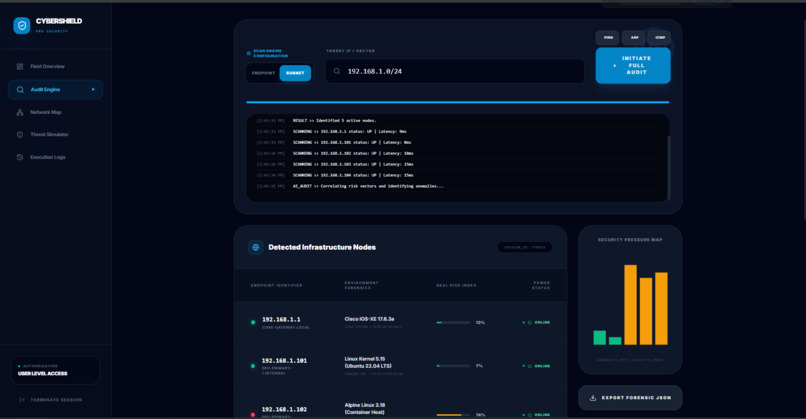Click the Environment Forensics column header

tap(361, 285)
